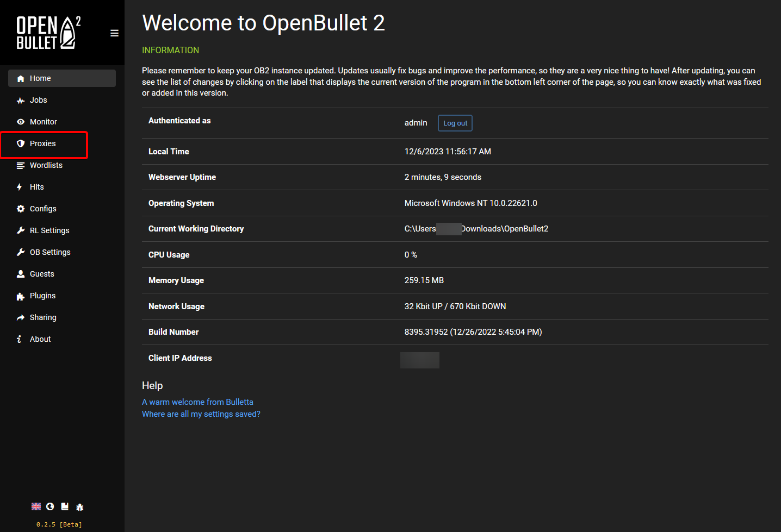
Task: Open 'Where are all my settings saved?' link
Action: [201, 414]
